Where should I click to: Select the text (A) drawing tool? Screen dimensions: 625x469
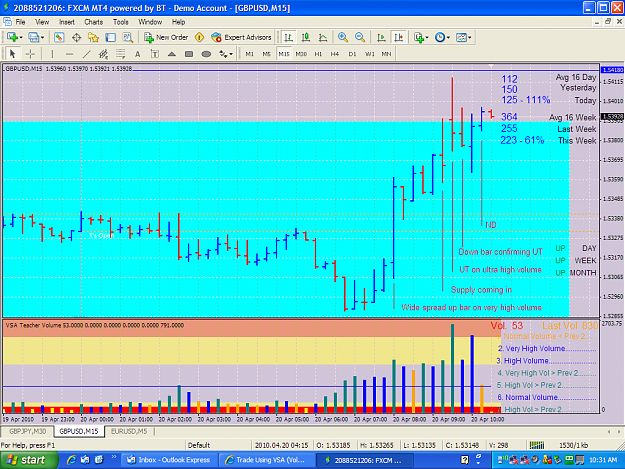(x=138, y=54)
